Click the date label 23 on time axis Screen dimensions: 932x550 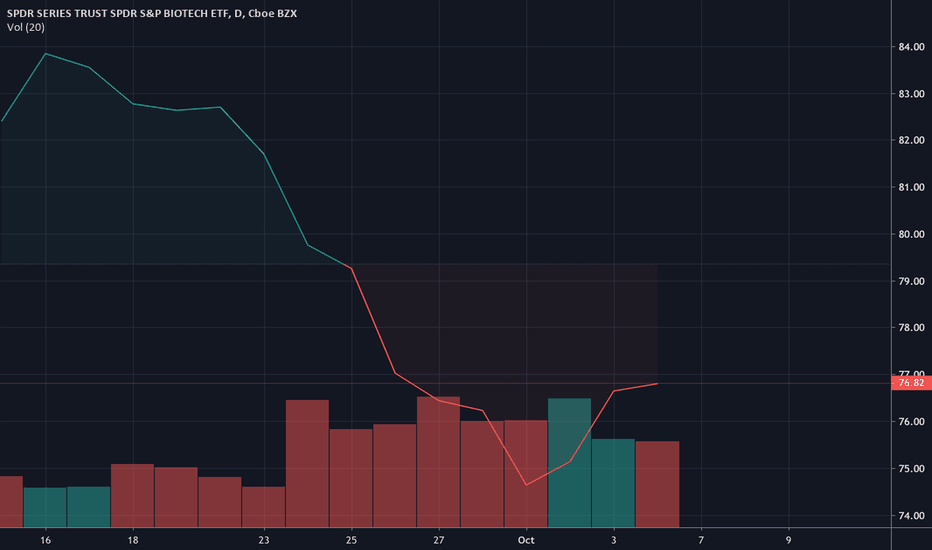[x=263, y=540]
